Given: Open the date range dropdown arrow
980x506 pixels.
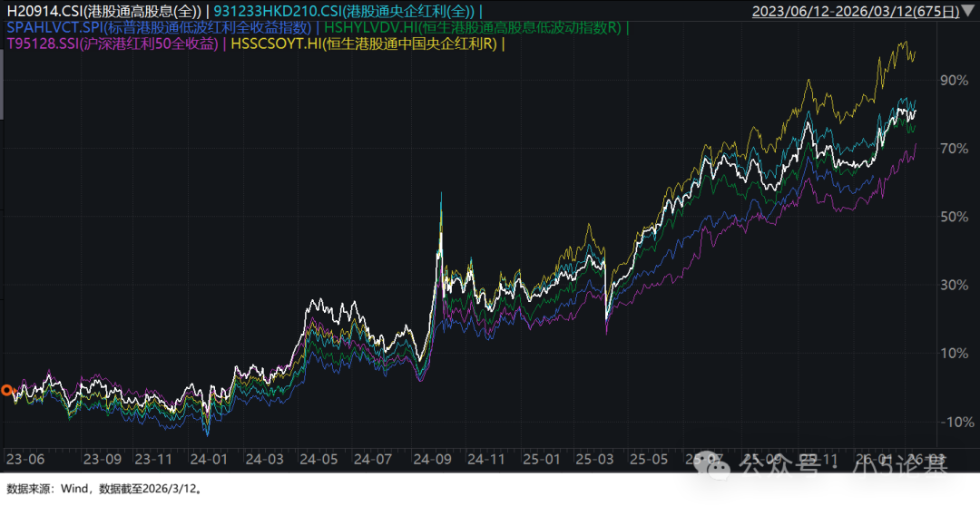Looking at the screenshot, I should pos(967,13).
